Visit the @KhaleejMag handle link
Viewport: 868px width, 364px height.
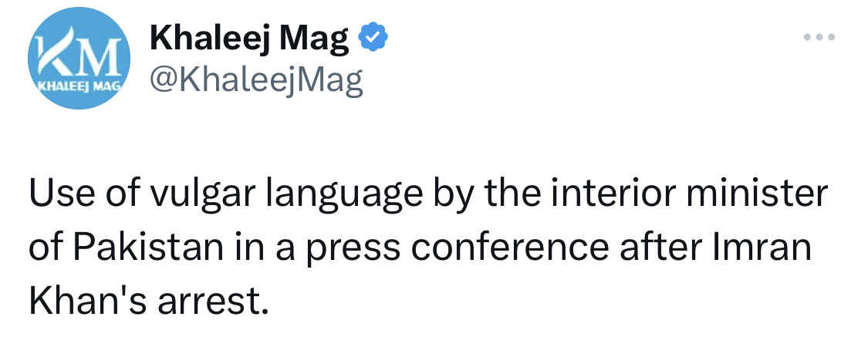click(256, 80)
